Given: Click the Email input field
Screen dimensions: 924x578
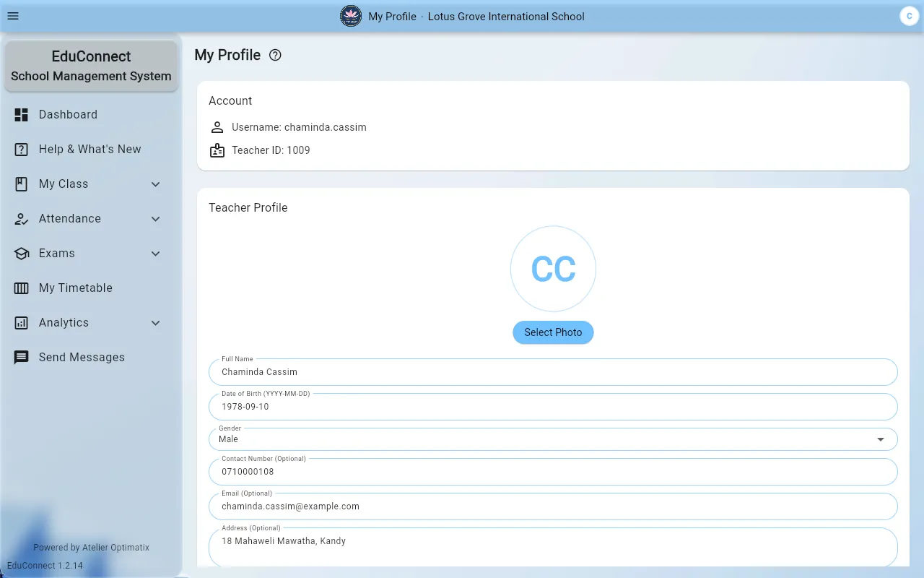Looking at the screenshot, I should coord(553,506).
